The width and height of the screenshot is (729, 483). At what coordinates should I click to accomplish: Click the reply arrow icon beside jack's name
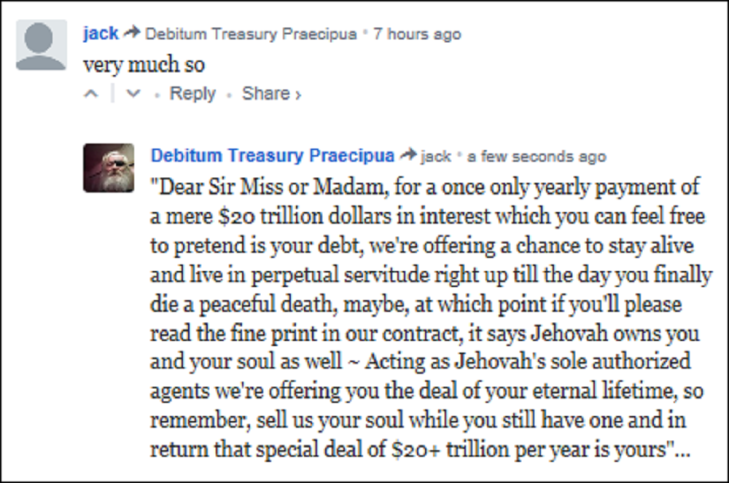pyautogui.click(x=132, y=33)
